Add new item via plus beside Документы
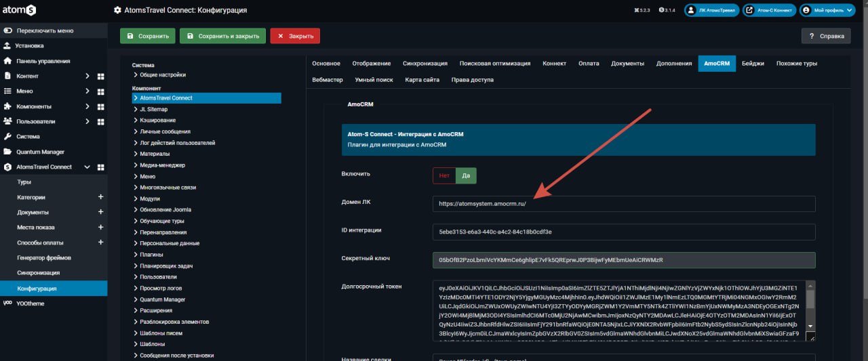 [100, 212]
